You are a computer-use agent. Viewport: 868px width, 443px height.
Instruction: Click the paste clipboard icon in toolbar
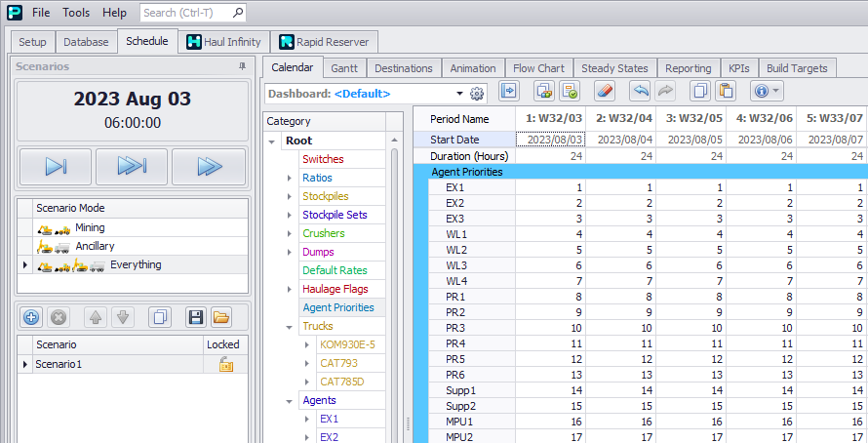tap(725, 92)
